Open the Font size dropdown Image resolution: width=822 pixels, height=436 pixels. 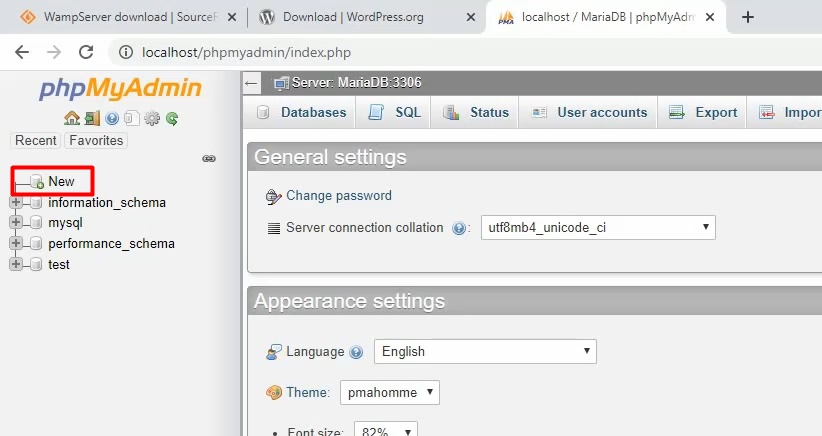(386, 431)
